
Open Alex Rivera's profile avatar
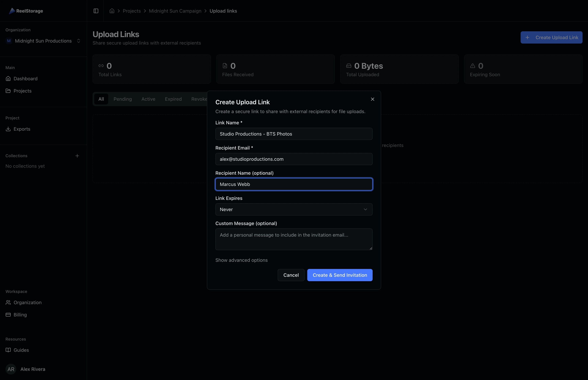click(x=11, y=369)
